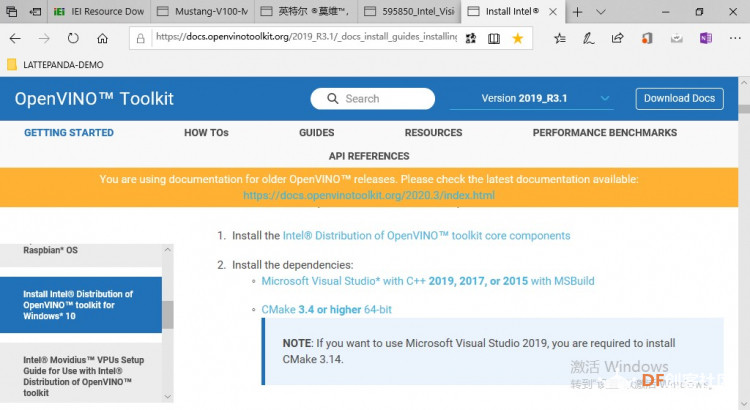Go to the browser home page

click(x=102, y=38)
